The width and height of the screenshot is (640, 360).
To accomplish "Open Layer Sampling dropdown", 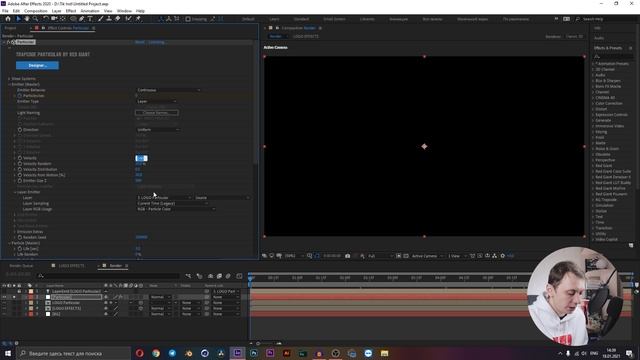I will 172,203.
